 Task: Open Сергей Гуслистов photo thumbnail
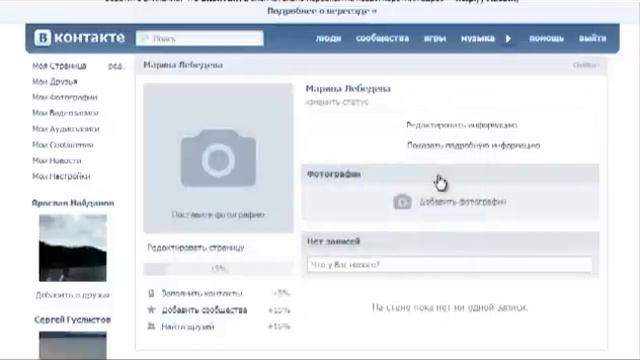(73, 345)
